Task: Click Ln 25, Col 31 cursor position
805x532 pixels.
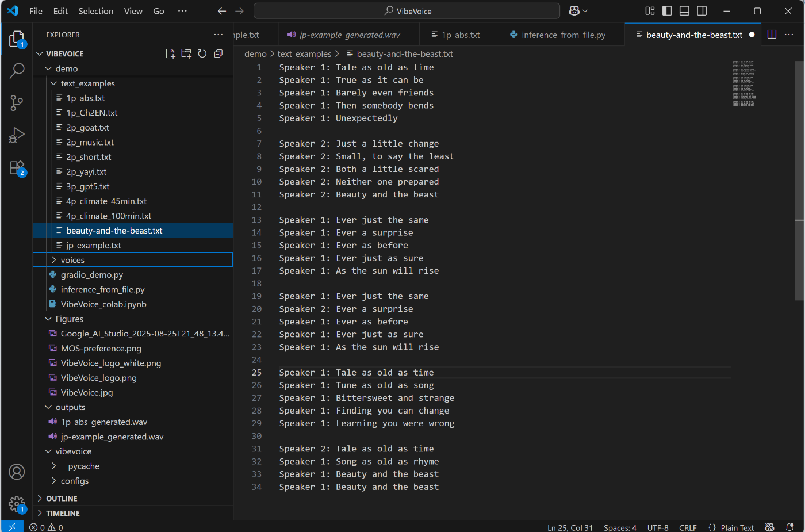Action: [x=570, y=527]
